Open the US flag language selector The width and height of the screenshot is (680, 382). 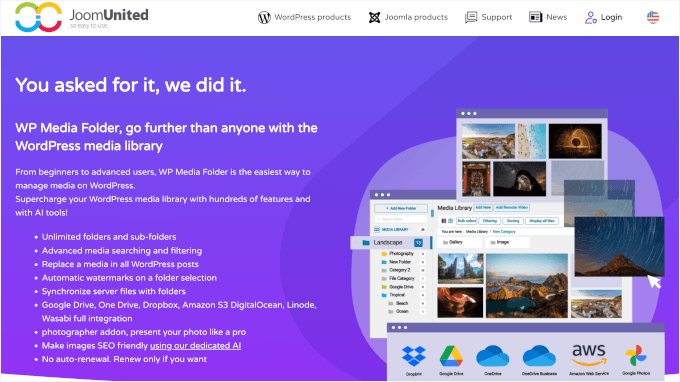(x=653, y=17)
